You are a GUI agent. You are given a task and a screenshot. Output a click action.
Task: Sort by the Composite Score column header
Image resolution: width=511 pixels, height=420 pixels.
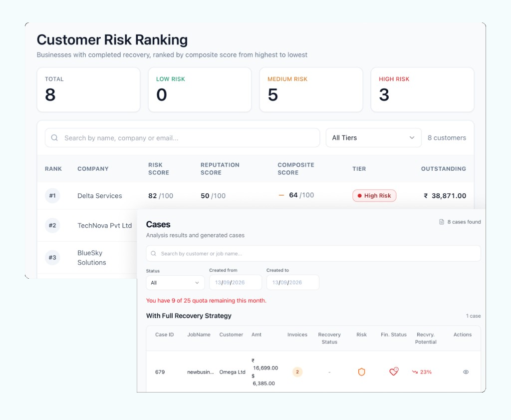point(296,169)
